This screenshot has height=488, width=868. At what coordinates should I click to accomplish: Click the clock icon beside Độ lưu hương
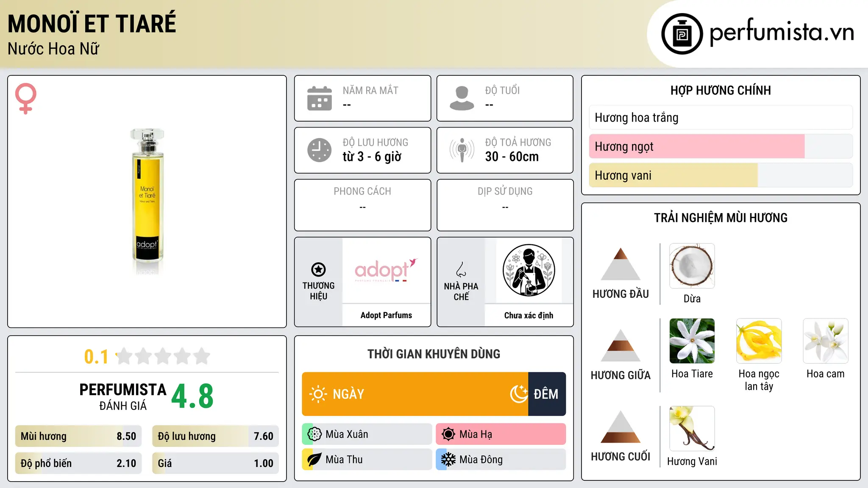[320, 150]
